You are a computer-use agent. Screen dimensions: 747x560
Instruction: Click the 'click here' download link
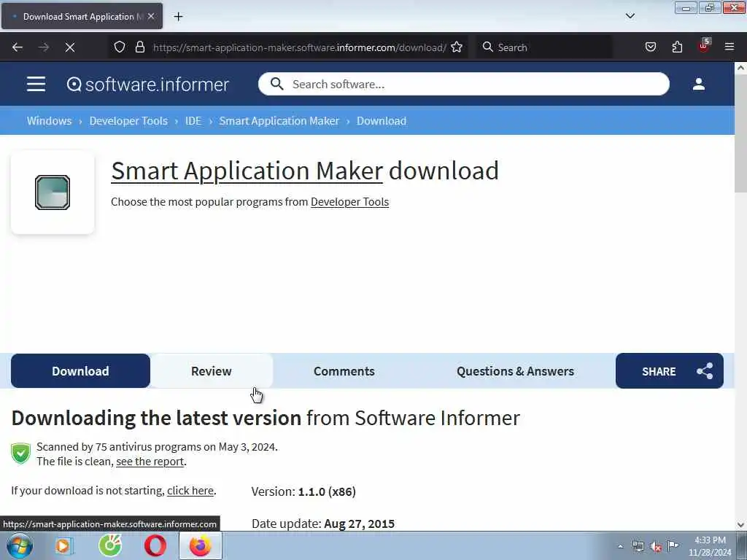pyautogui.click(x=190, y=491)
